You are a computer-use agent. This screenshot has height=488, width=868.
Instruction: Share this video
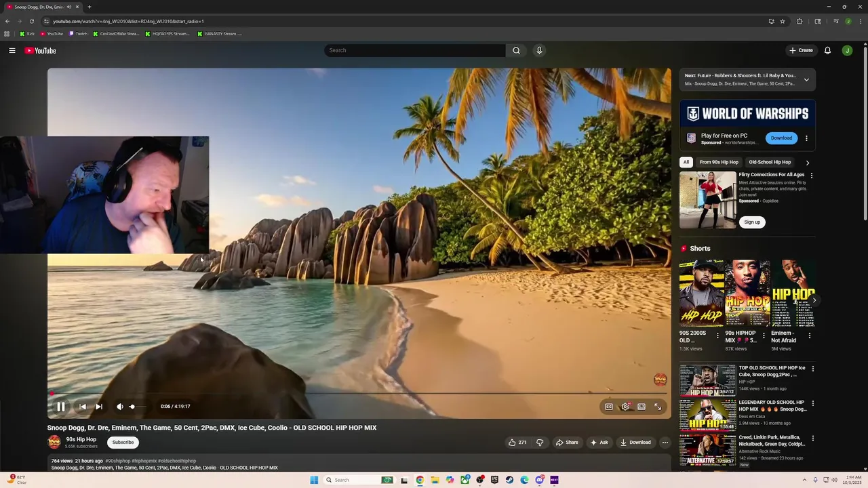(x=567, y=443)
